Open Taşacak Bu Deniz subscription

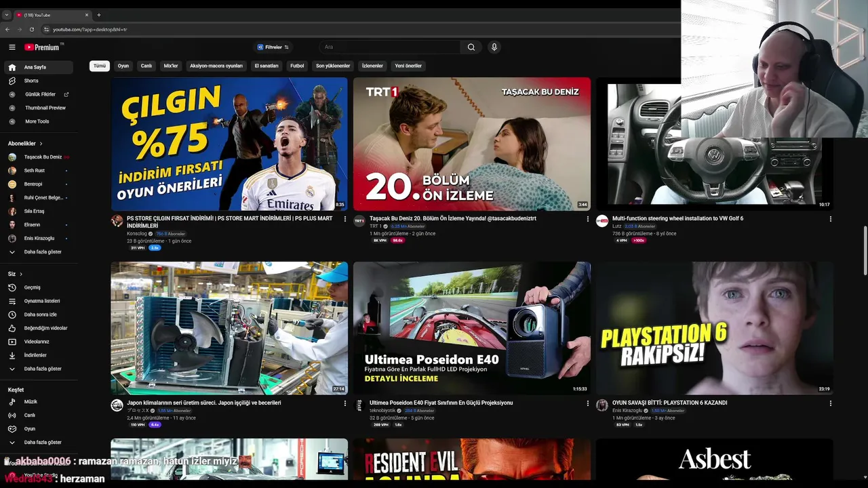tap(39, 157)
